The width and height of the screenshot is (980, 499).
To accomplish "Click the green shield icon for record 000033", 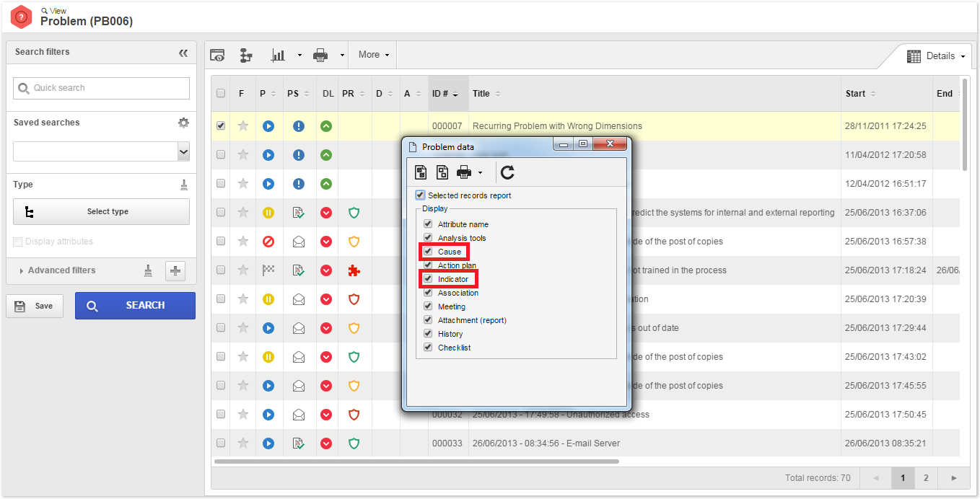I will pyautogui.click(x=354, y=443).
